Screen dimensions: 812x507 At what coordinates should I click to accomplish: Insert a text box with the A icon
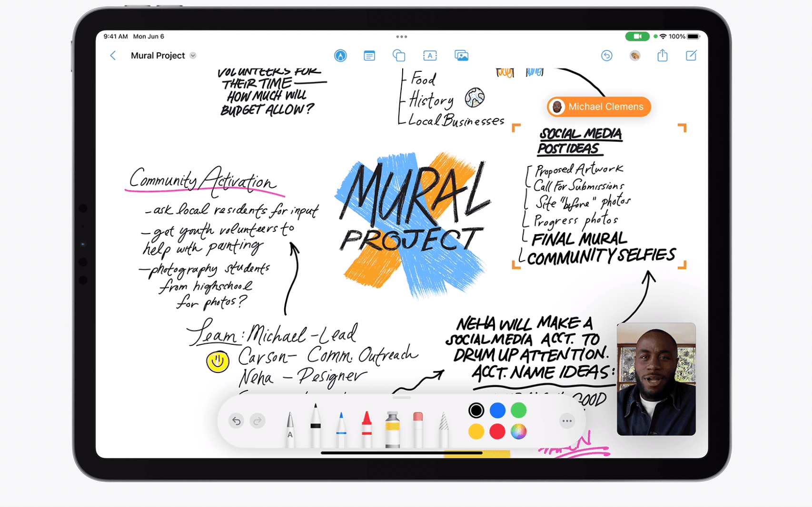click(430, 55)
